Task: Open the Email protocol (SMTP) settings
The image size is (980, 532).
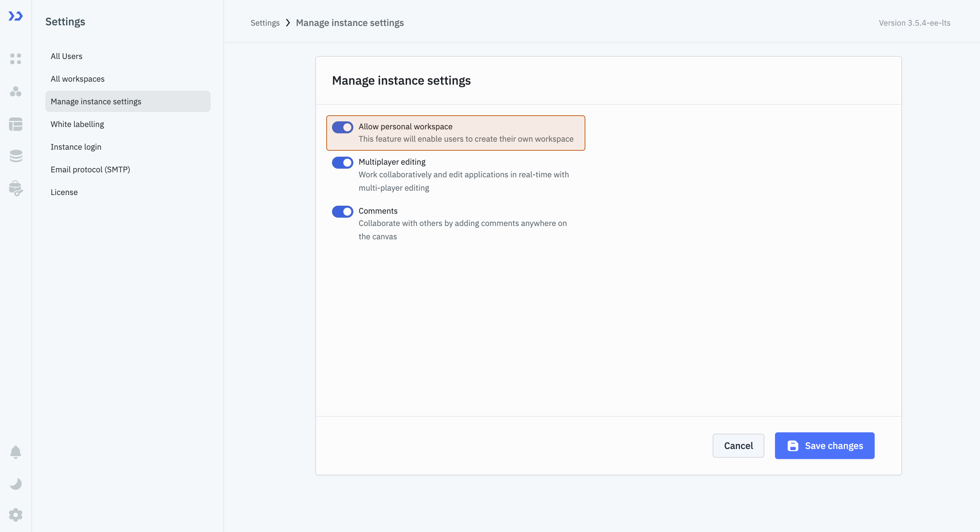Action: coord(90,169)
